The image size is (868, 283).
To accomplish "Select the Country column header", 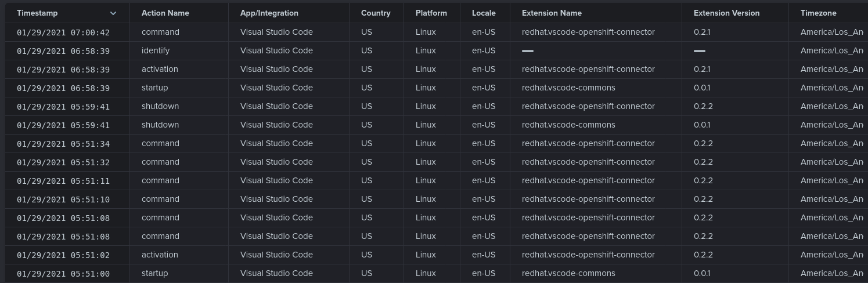I will pyautogui.click(x=376, y=13).
